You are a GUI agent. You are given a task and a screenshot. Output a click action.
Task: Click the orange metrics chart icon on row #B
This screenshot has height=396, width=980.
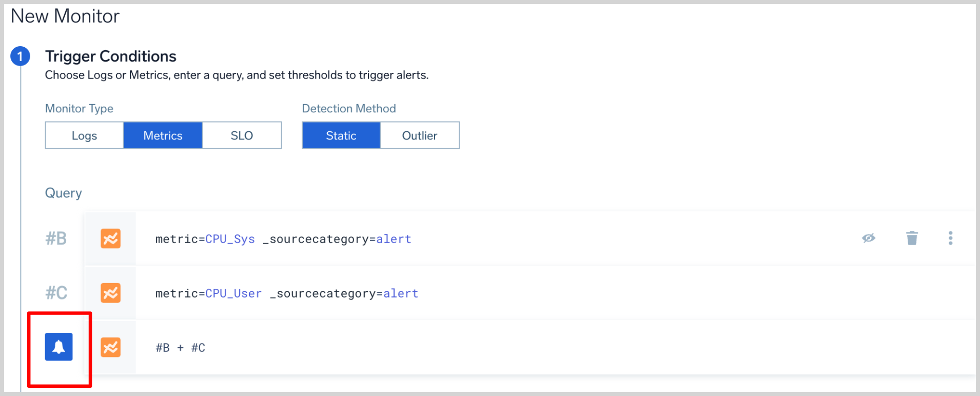coord(110,238)
